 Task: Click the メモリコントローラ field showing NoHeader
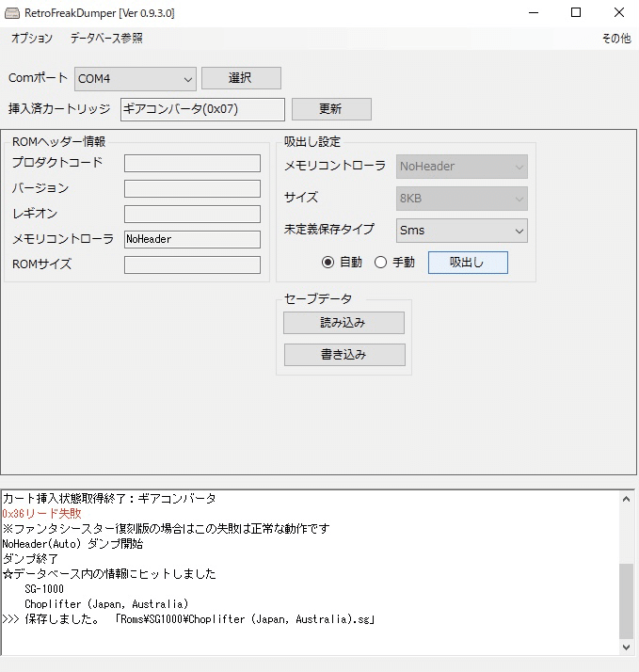192,239
